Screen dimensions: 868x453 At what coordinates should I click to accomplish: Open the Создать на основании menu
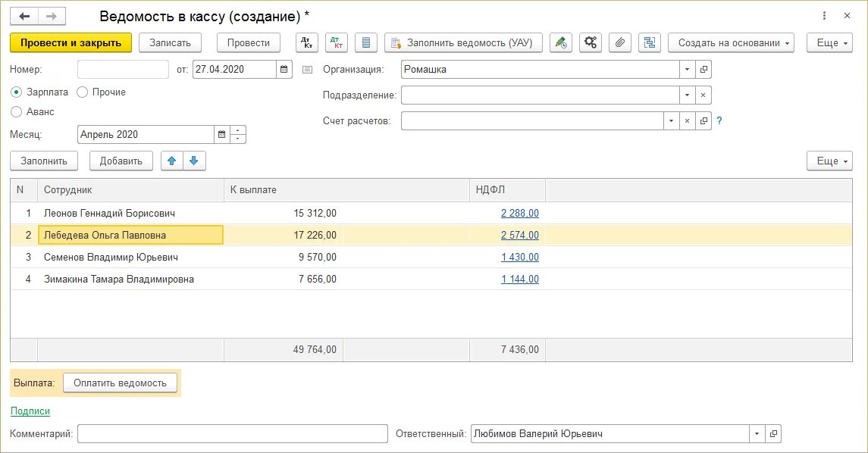731,42
